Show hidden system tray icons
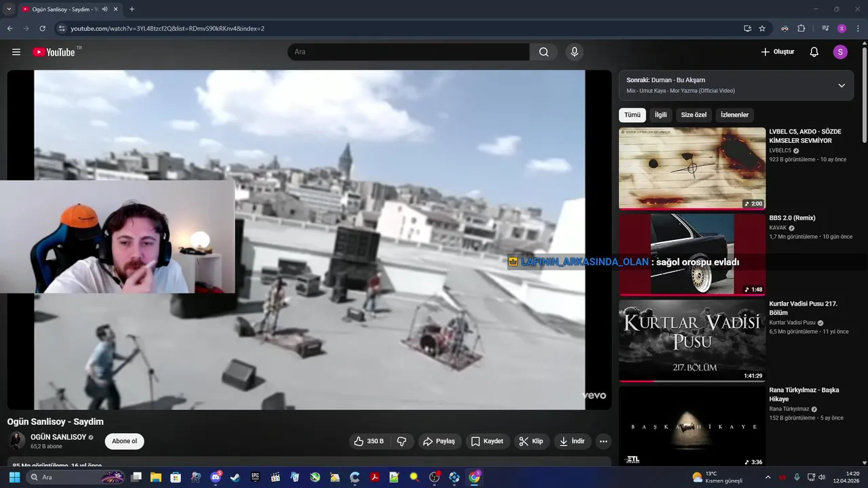 (x=768, y=477)
